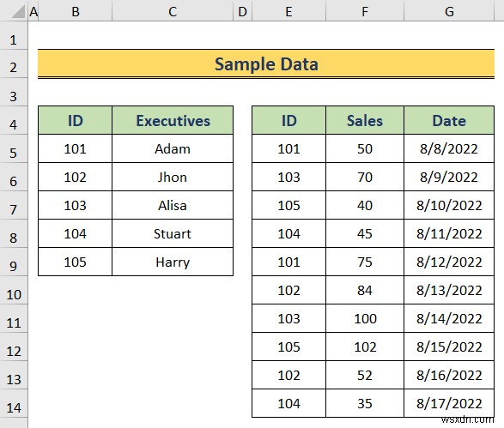Screen dimensions: 504x428
Task: Select the ID header beside Sales
Action: pos(289,120)
